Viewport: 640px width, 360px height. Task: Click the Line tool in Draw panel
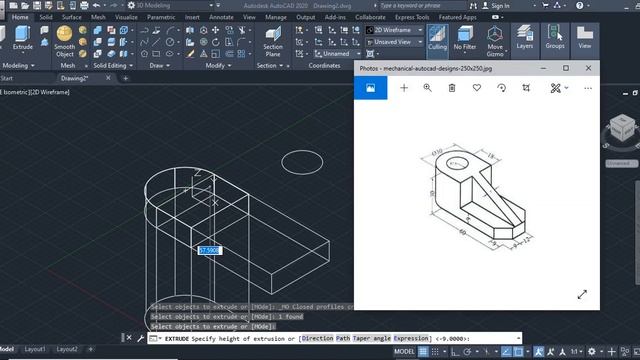tap(156, 42)
